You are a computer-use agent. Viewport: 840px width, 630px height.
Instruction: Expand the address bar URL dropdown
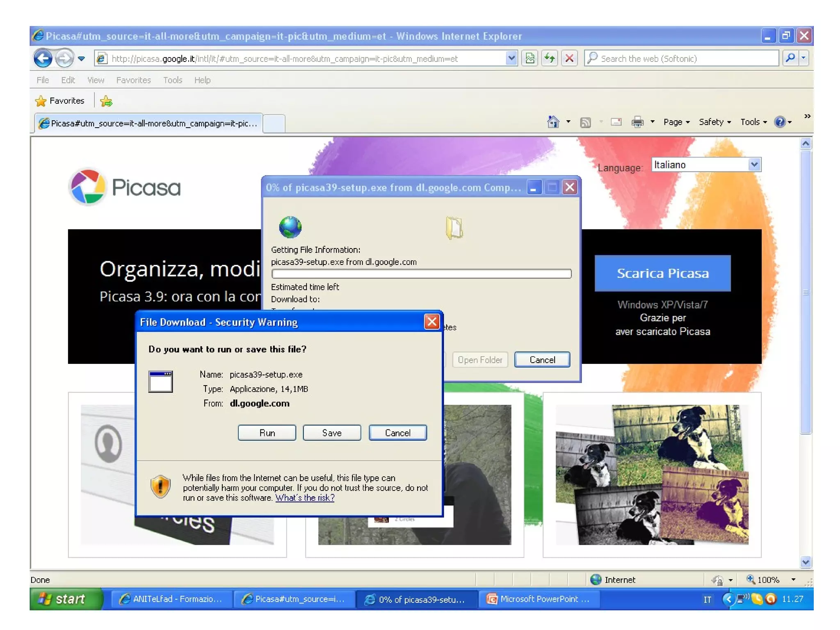[511, 58]
